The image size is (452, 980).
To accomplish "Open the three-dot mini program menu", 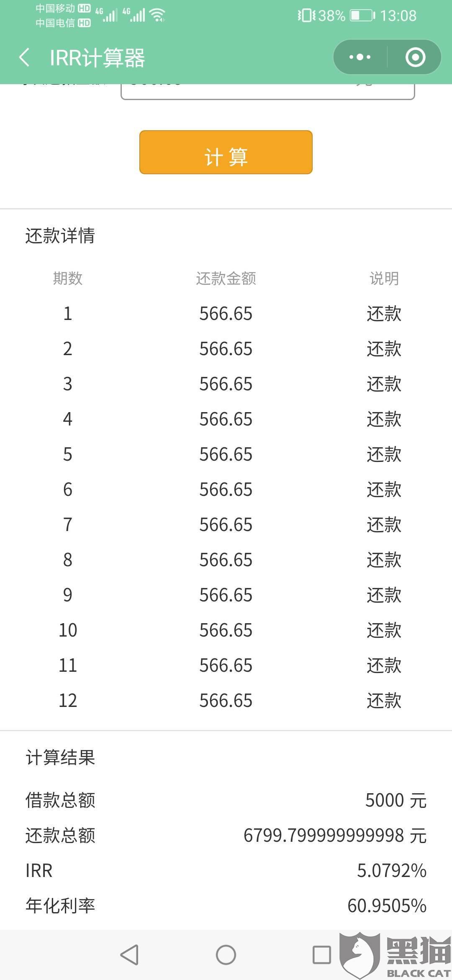I will click(x=360, y=57).
